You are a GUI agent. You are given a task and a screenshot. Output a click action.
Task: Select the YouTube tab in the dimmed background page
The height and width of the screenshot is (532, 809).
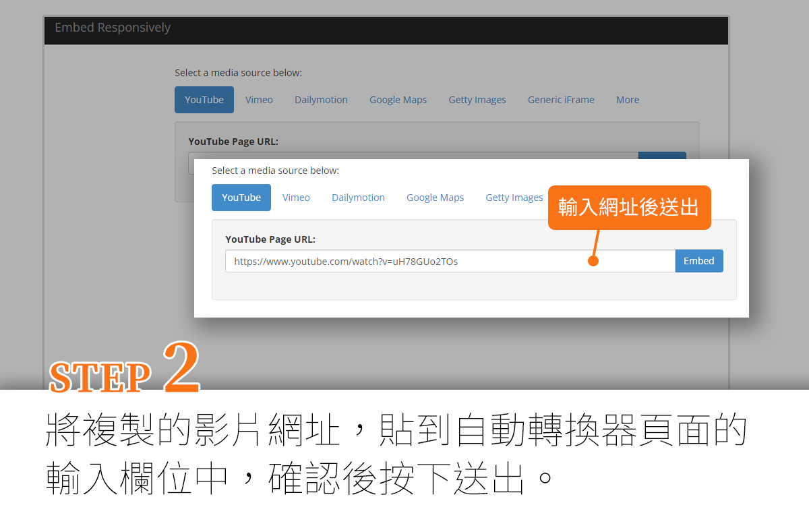204,100
